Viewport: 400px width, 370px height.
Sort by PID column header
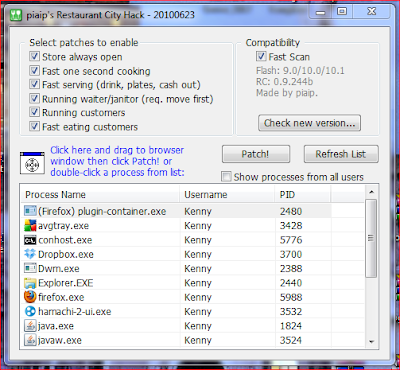tap(303, 195)
